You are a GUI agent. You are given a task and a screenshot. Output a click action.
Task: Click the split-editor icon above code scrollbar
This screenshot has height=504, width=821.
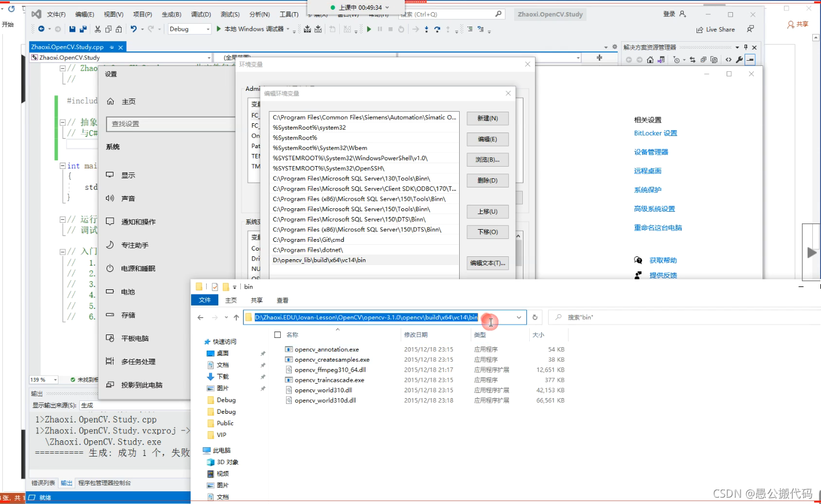(599, 58)
